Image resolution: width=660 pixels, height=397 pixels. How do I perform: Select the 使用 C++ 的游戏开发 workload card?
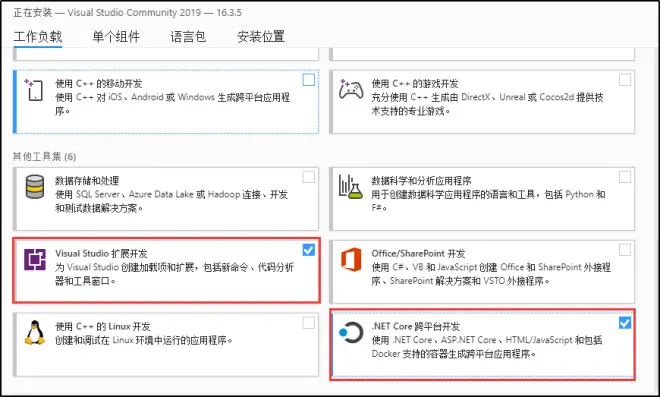click(482, 102)
